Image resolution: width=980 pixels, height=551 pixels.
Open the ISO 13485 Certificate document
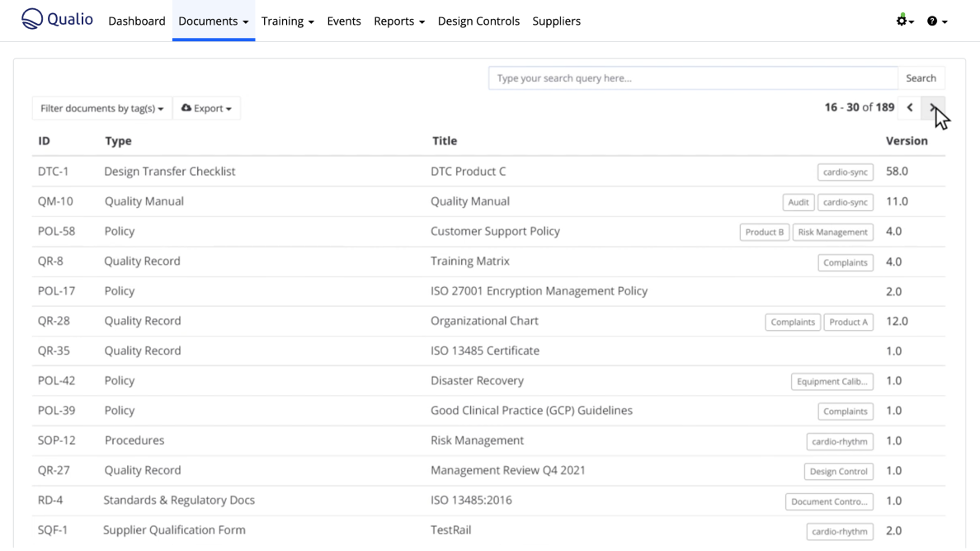(x=484, y=351)
